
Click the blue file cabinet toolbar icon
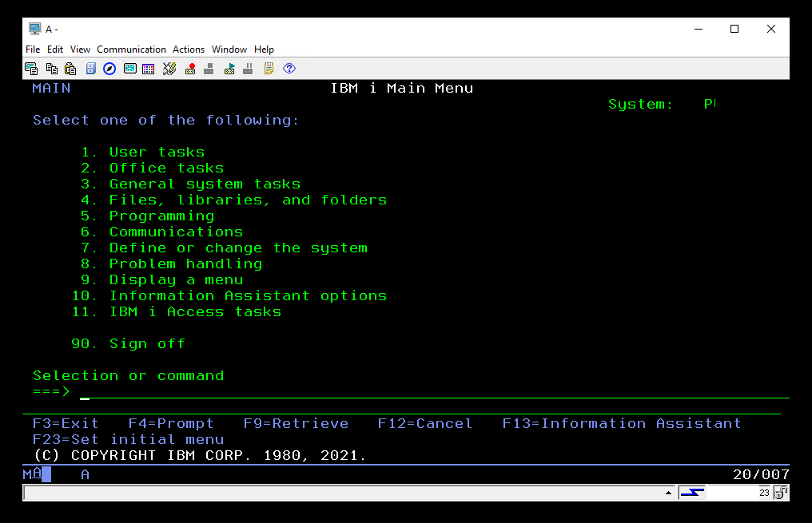(x=90, y=69)
